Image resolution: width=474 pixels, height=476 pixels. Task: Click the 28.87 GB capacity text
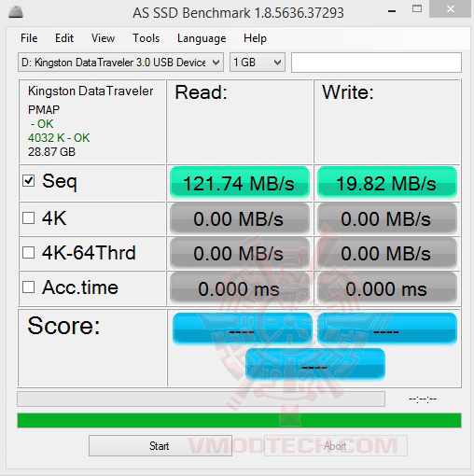[x=51, y=152]
